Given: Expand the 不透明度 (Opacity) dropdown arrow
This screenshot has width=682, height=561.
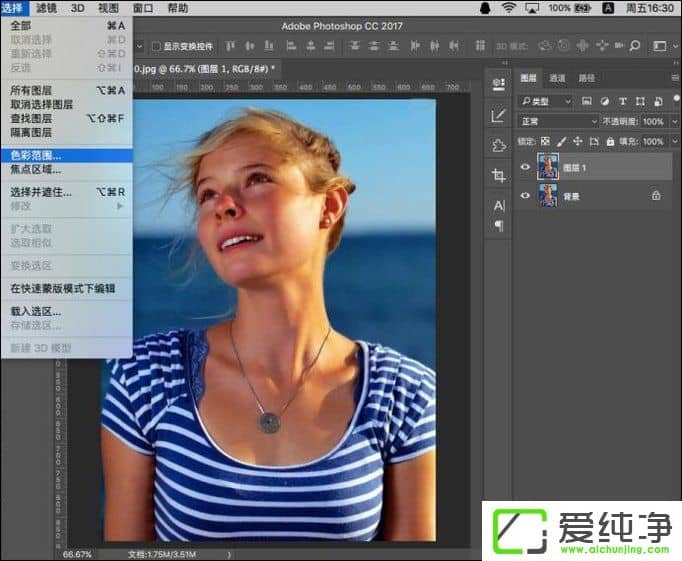Looking at the screenshot, I should [673, 121].
